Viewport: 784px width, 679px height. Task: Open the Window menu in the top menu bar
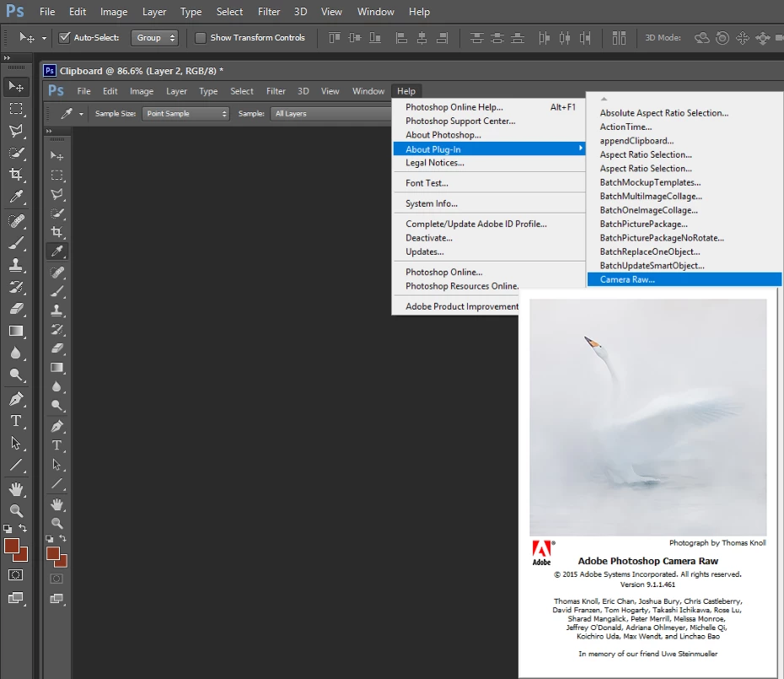pos(375,12)
